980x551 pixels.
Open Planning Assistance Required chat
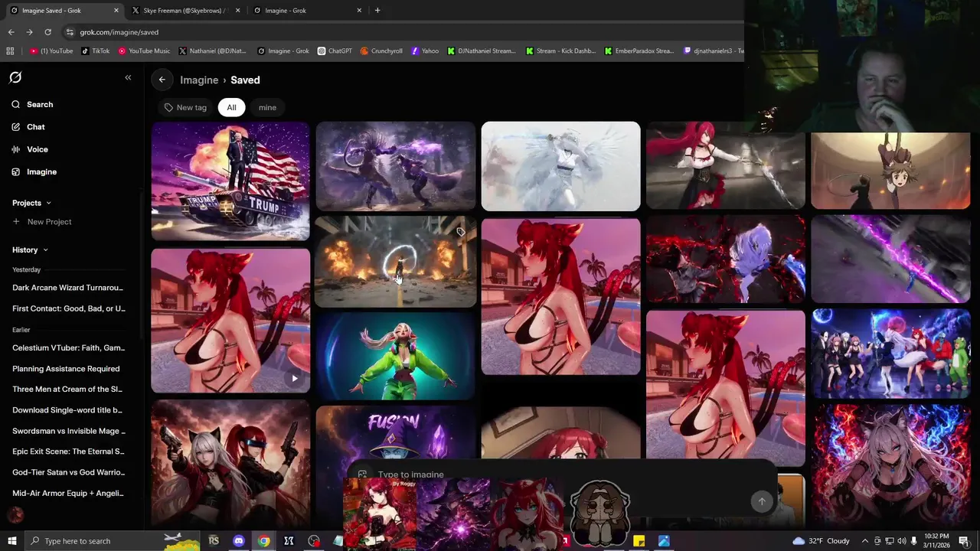click(66, 368)
